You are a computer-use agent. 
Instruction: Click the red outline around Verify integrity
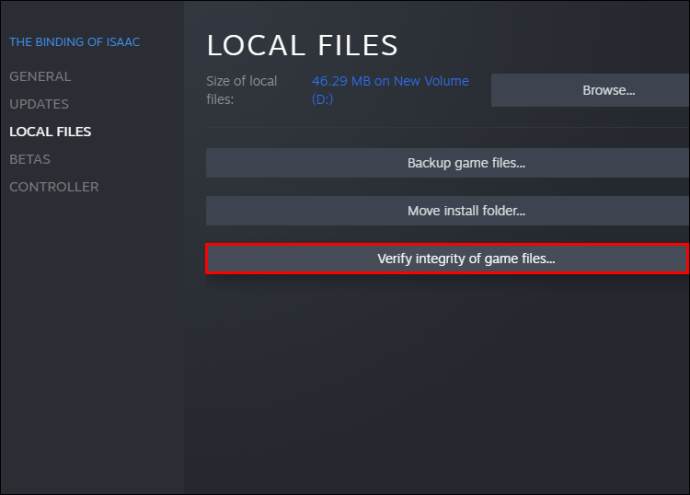(447, 244)
